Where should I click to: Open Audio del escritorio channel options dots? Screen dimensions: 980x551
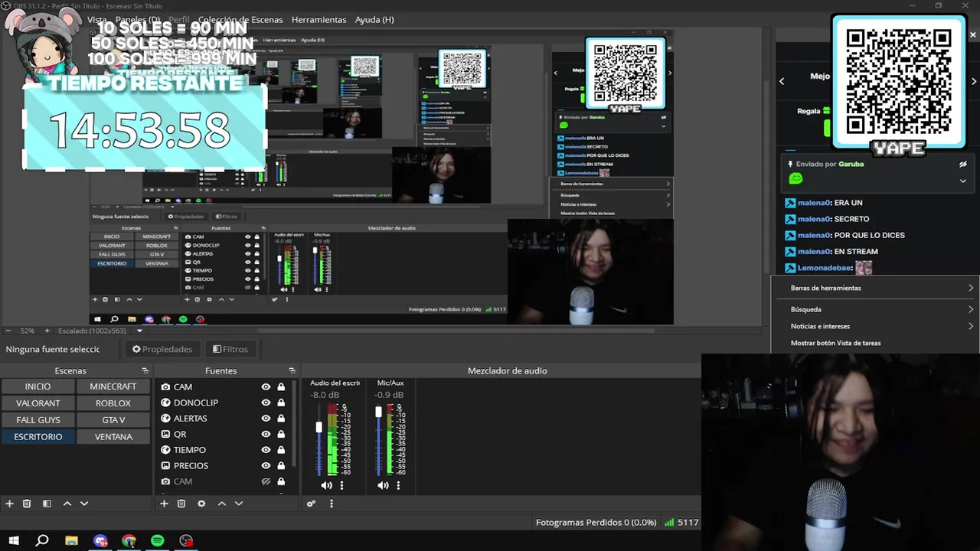tap(341, 485)
